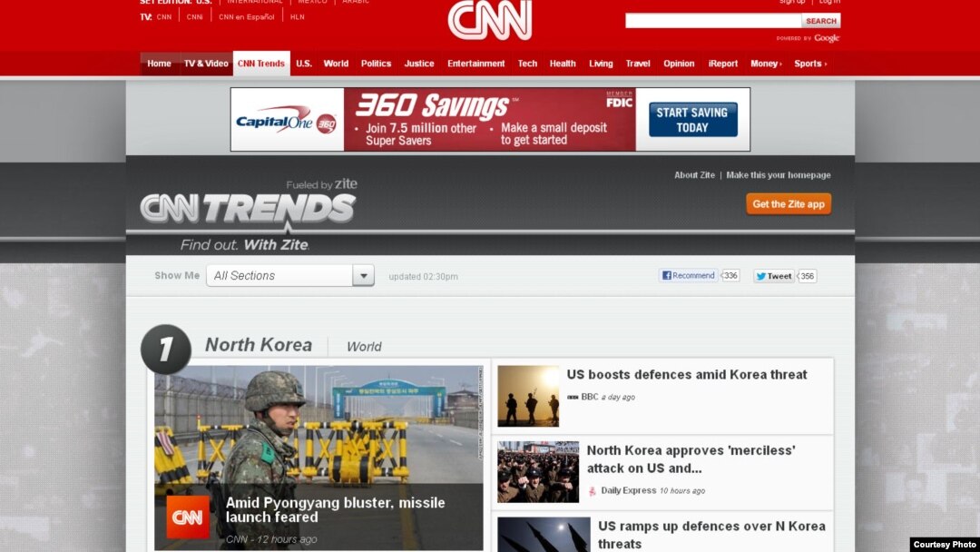Open the TV & Video tab

pos(206,64)
